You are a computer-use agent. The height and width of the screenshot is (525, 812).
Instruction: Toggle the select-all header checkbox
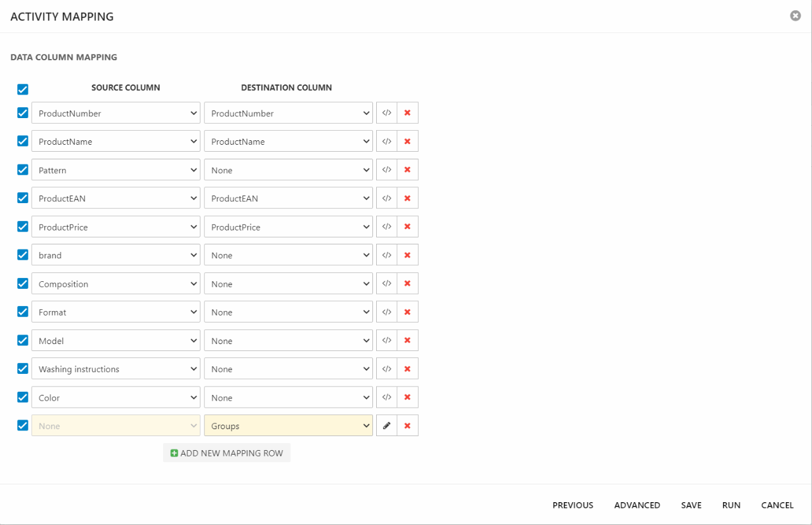(23, 89)
